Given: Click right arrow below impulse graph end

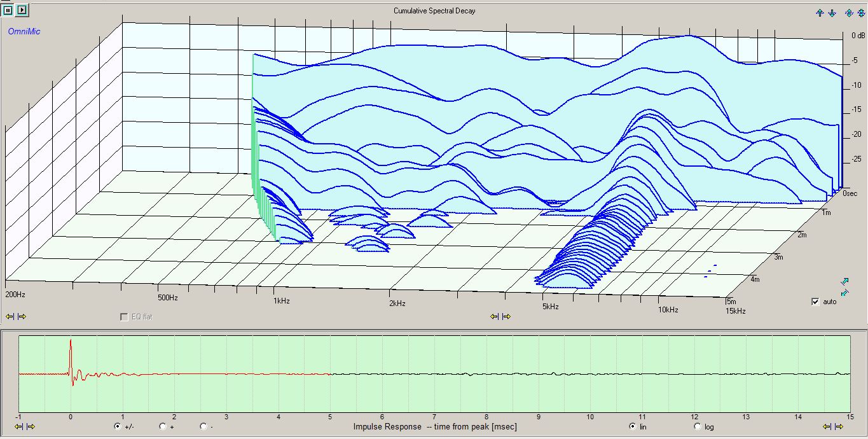Looking at the screenshot, I should click(839, 426).
